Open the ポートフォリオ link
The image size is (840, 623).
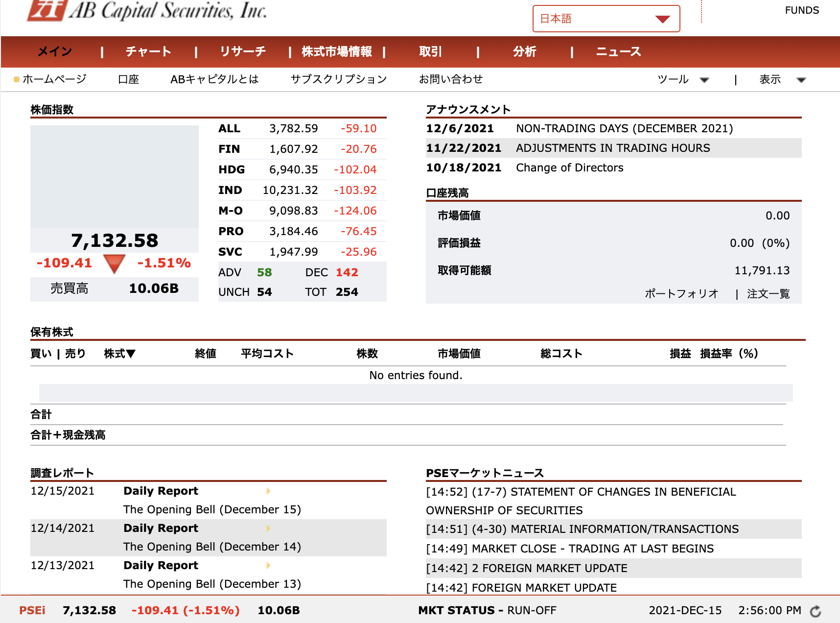pyautogui.click(x=681, y=294)
